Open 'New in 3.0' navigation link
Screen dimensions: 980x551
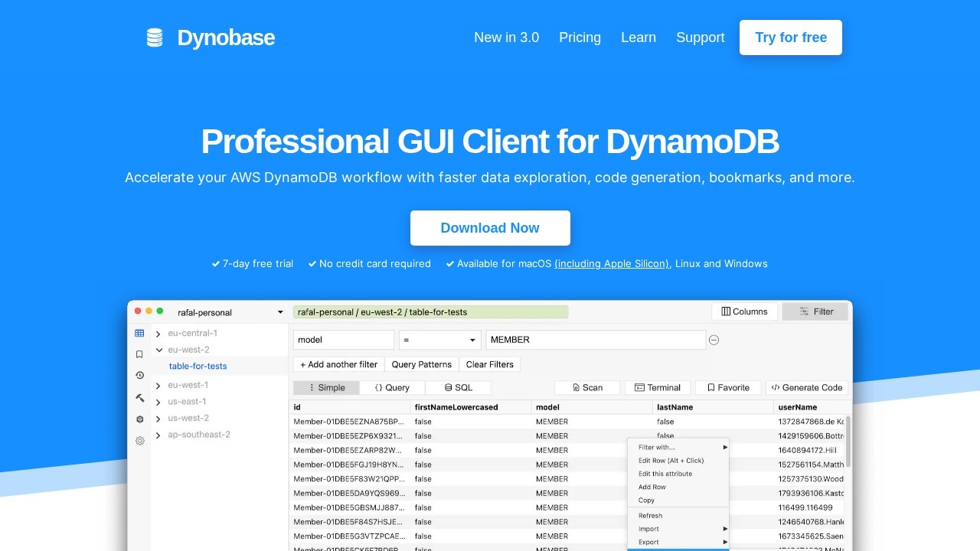pos(506,37)
